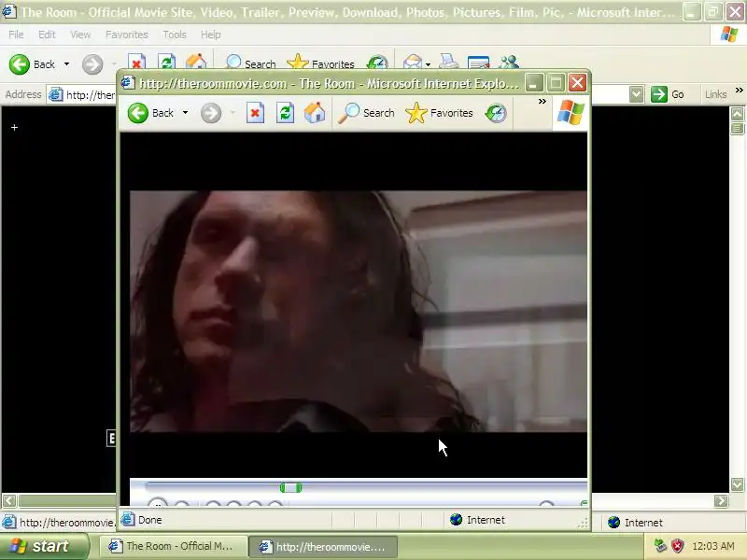Click the Internet zone indicator in the popup status bar
This screenshot has height=560, width=747.
click(x=477, y=520)
